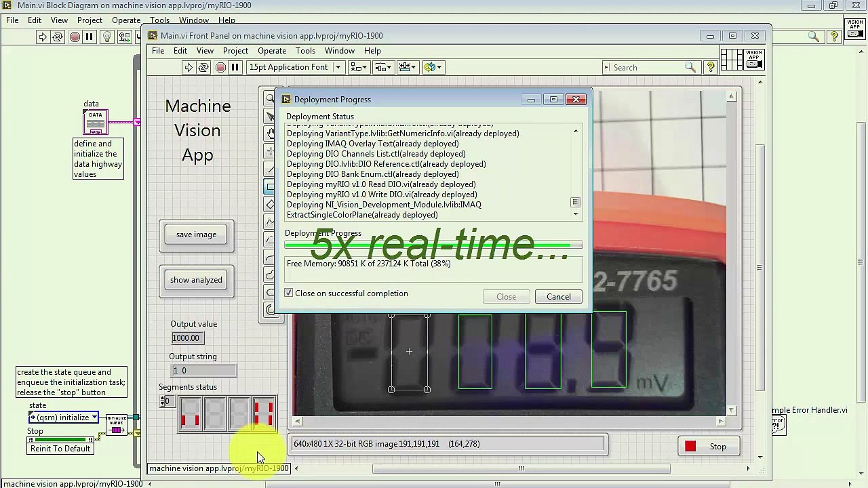Uncheck Close on successful completion
Viewport: 868px width, 488px height.
tap(289, 293)
